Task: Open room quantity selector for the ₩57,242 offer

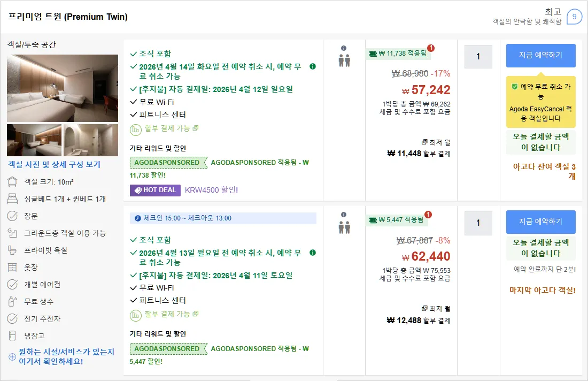Action: [x=478, y=57]
